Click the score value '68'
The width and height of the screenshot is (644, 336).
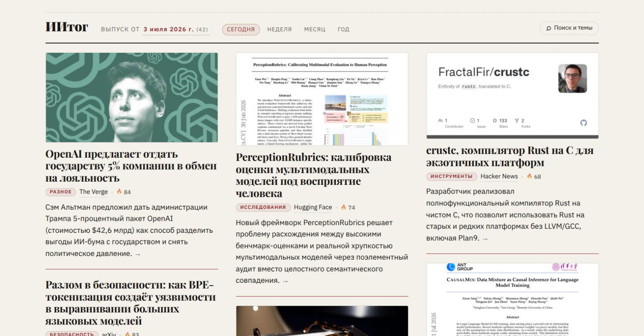(537, 177)
